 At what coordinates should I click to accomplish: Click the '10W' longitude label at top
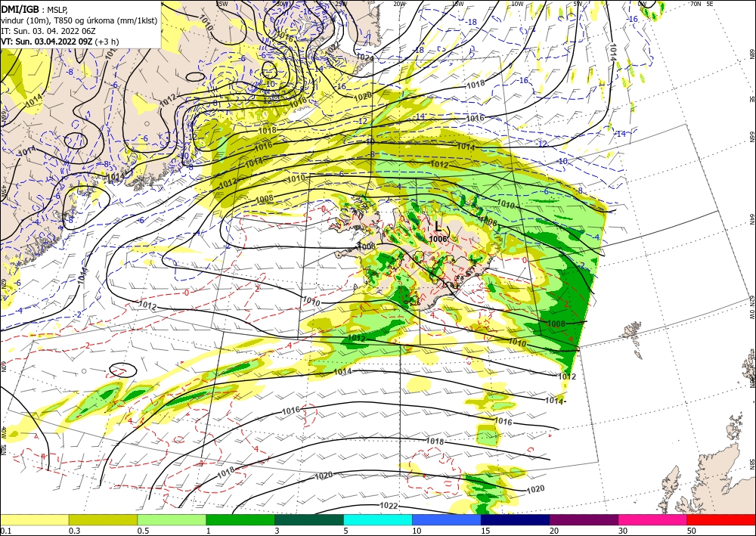click(517, 3)
